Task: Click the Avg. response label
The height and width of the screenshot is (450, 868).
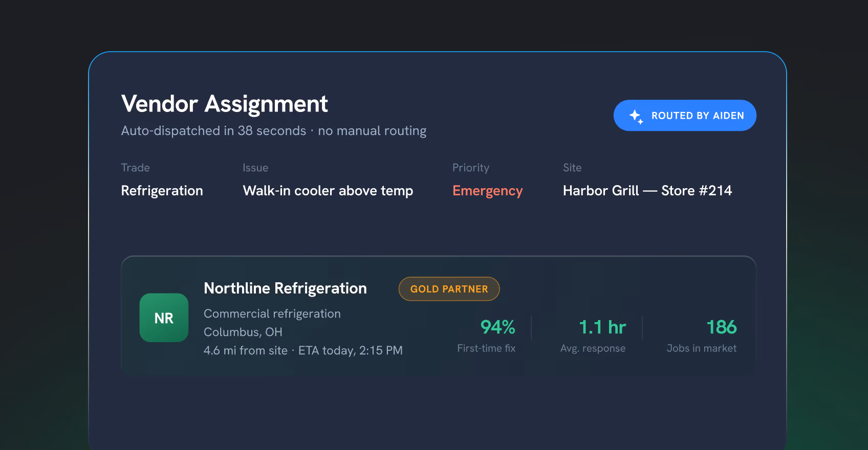Action: coord(593,348)
